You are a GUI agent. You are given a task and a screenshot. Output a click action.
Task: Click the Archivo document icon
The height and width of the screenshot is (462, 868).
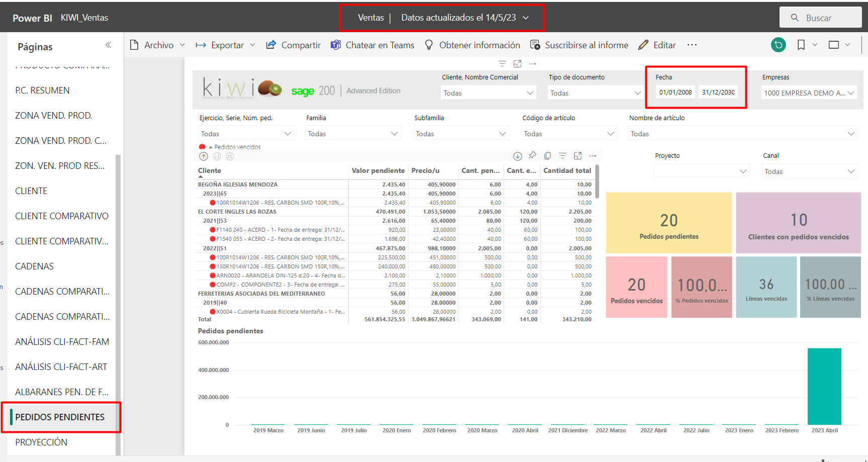[x=134, y=45]
